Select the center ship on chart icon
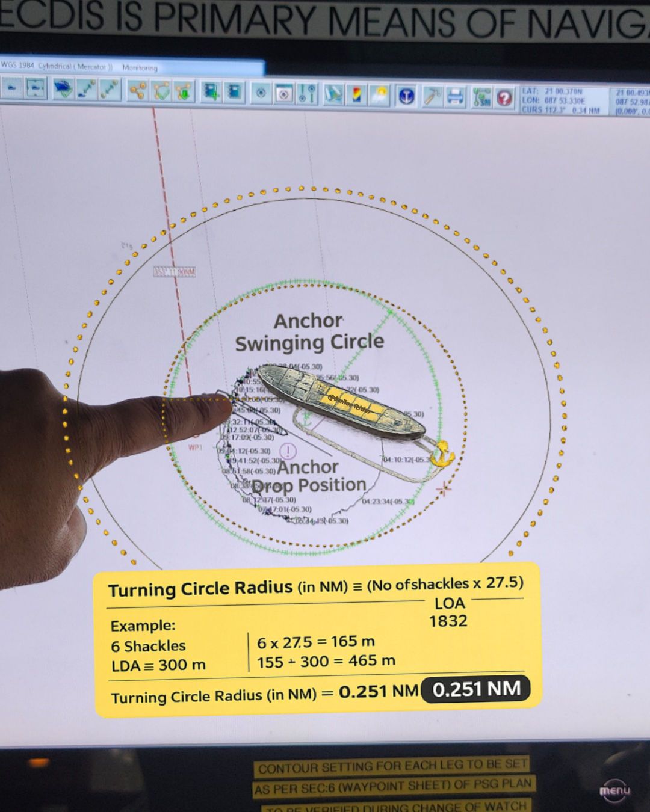Viewport: 650px width, 812px height. click(36, 88)
